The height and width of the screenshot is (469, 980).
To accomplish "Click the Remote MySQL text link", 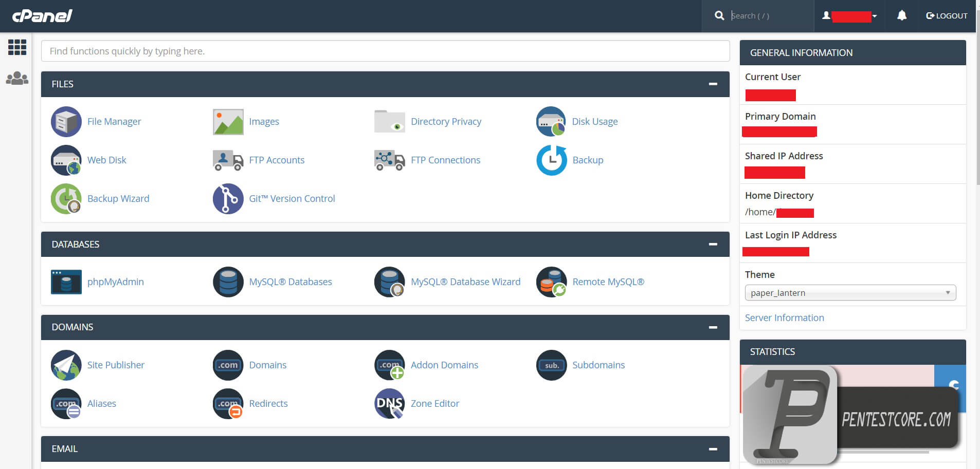I will point(608,282).
